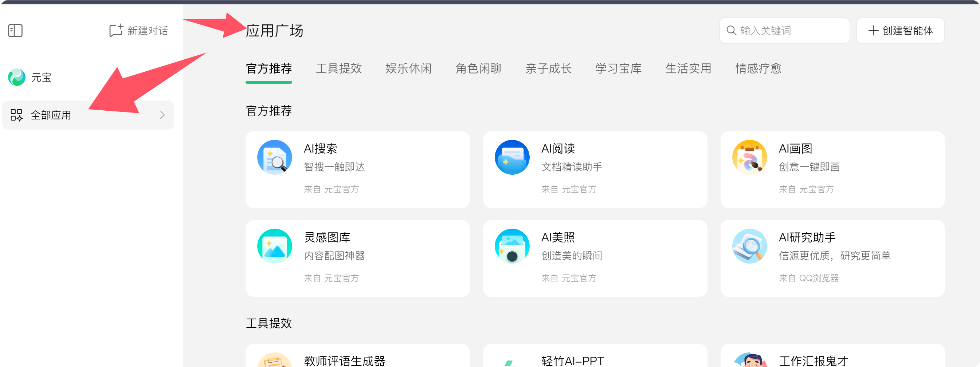Open the 轻竹AI-PPT app card
This screenshot has height=367, width=980.
595,357
